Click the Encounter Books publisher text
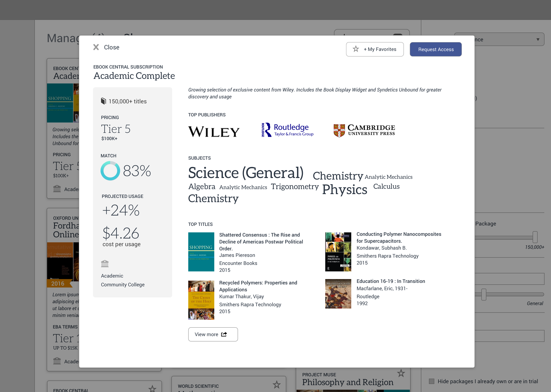The height and width of the screenshot is (392, 551). tap(238, 263)
